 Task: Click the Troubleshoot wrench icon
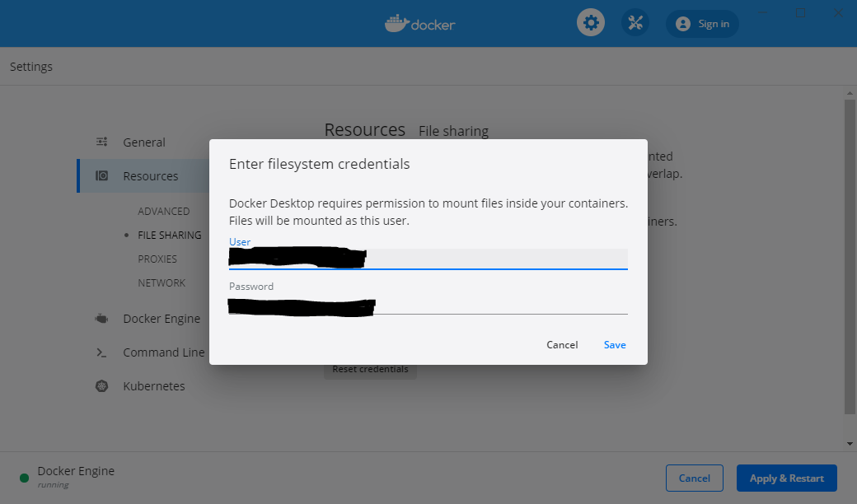tap(635, 22)
